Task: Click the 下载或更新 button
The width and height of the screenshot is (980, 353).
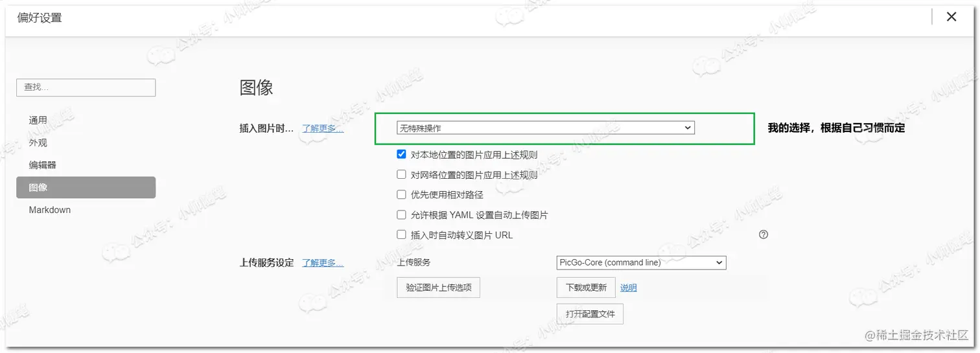Action: pyautogui.click(x=586, y=288)
